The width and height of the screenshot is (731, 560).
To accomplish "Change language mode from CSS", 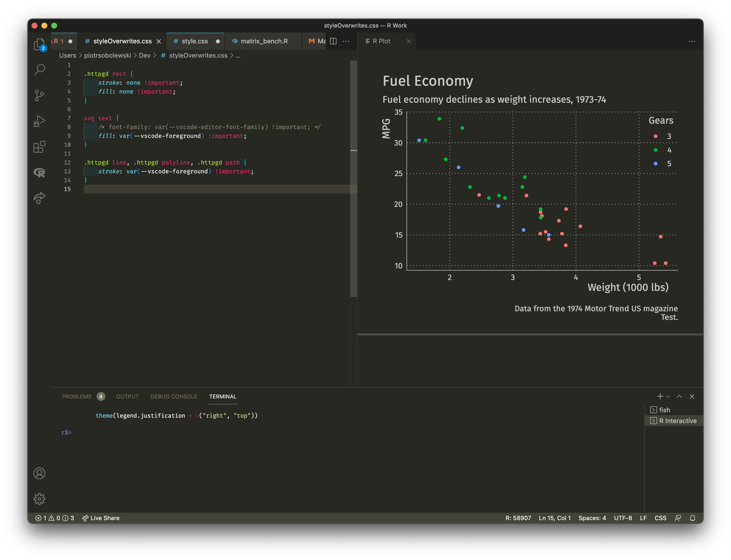I will 660,518.
